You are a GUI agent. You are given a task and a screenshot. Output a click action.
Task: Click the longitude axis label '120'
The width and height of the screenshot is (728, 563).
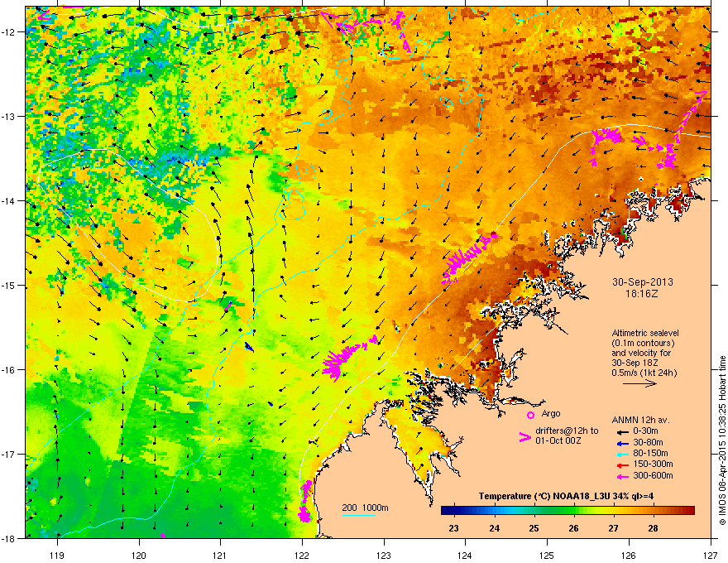139,555
